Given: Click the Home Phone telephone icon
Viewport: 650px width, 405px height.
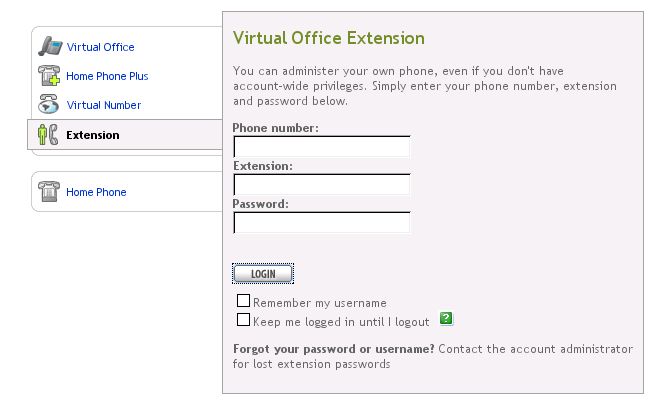Looking at the screenshot, I should [x=50, y=191].
